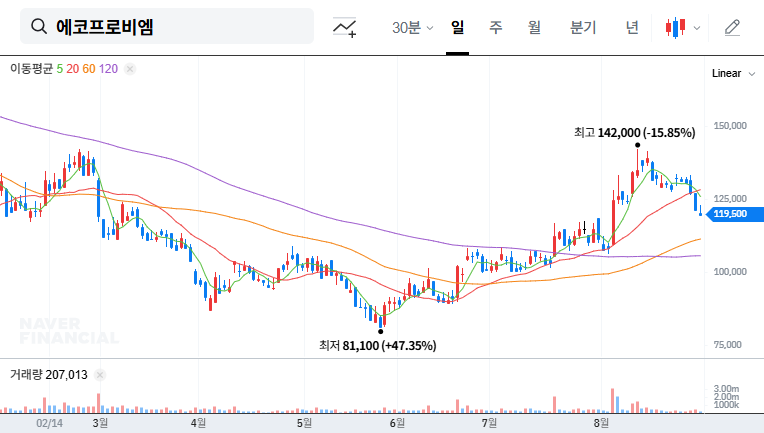Focus the 에코프로비엠 search field
The width and height of the screenshot is (764, 433).
click(167, 26)
